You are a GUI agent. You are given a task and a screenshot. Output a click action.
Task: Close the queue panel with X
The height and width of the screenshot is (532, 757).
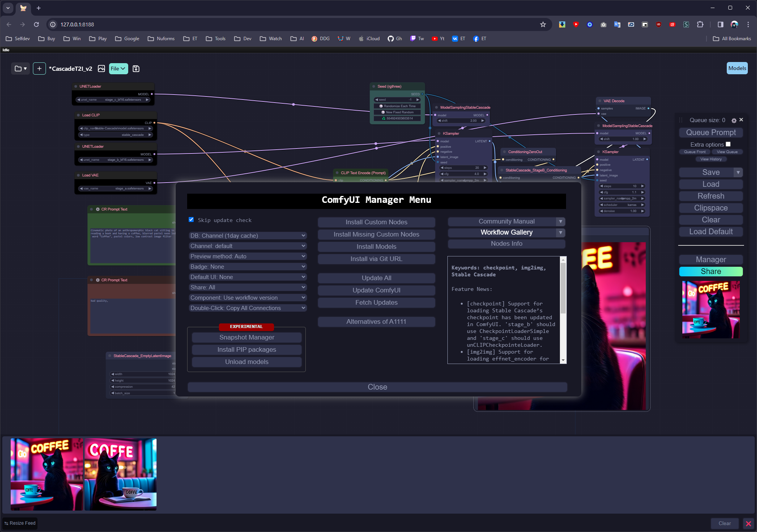coord(741,120)
